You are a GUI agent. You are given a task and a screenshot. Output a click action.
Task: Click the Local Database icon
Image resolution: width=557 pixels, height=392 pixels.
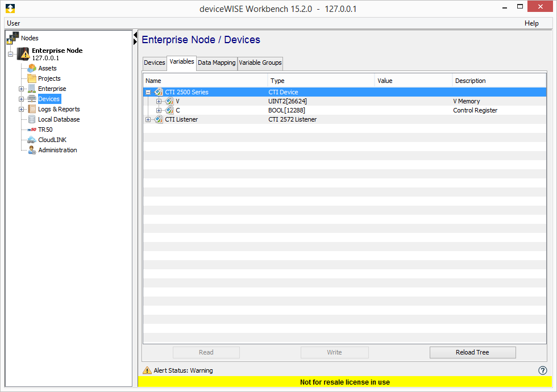pyautogui.click(x=33, y=119)
